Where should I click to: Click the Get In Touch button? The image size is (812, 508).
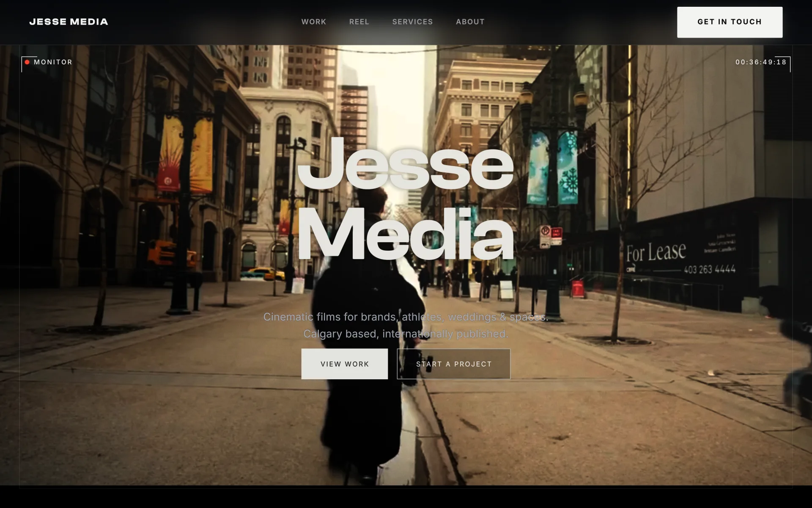tap(730, 22)
